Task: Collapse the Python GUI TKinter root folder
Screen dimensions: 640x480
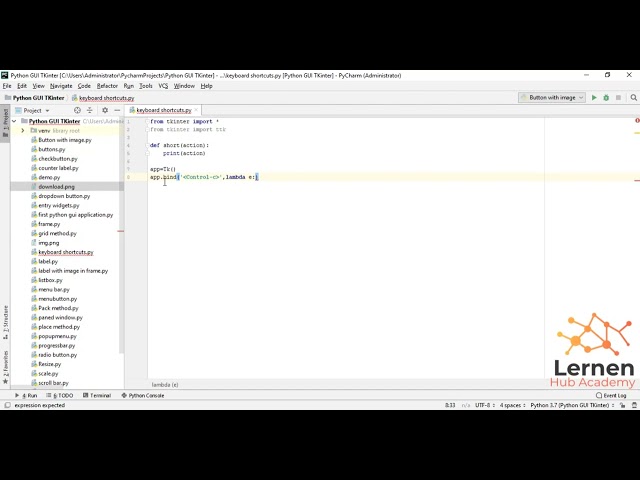Action: tap(14, 121)
